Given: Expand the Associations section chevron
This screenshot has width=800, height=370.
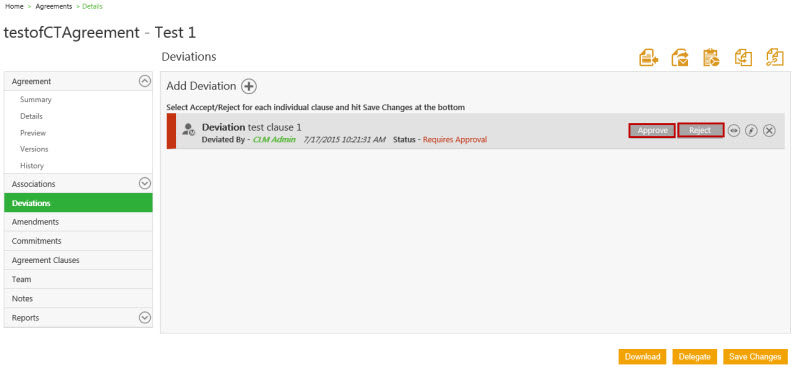Looking at the screenshot, I should (x=145, y=183).
